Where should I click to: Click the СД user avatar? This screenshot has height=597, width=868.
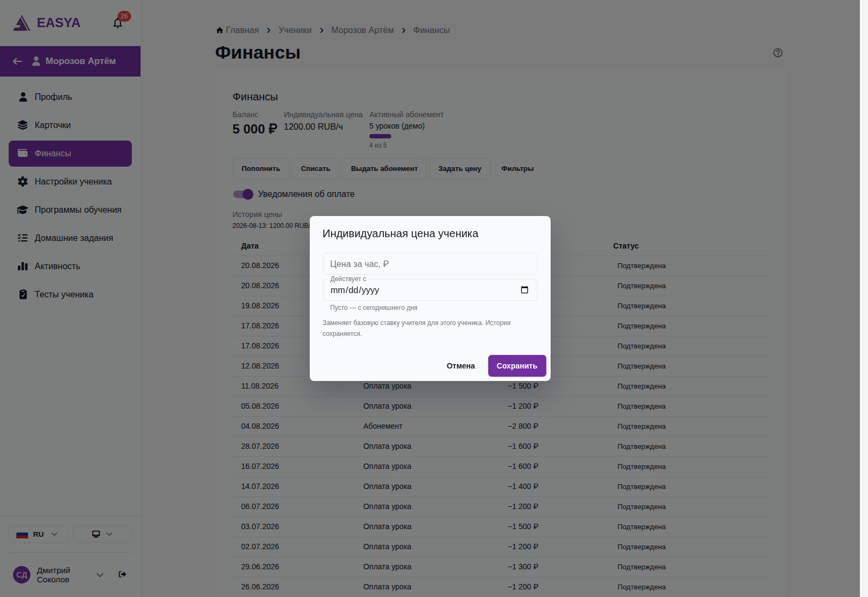pyautogui.click(x=22, y=575)
